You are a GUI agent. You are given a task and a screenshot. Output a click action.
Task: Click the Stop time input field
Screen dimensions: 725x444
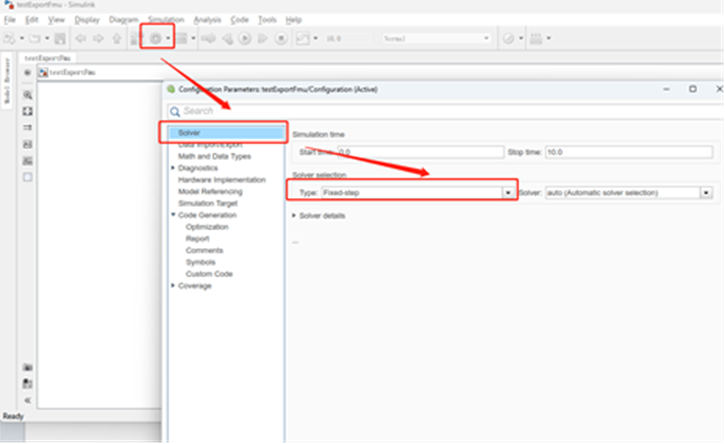point(629,152)
